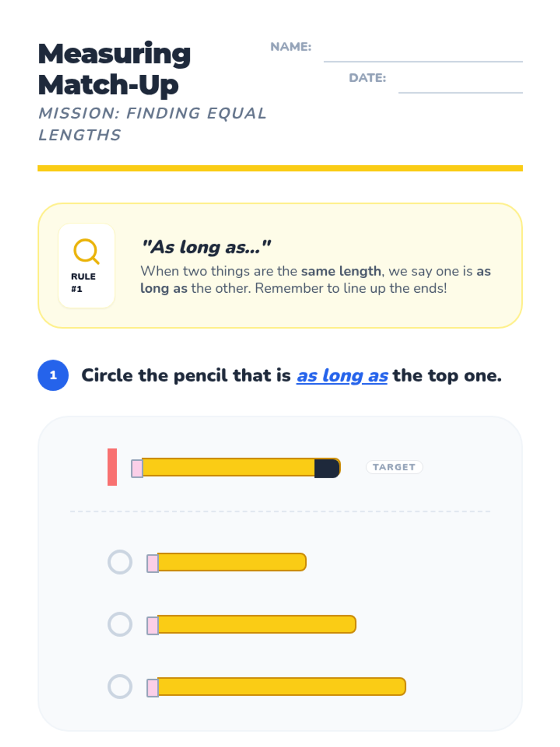Click the target pencil's dark tip

pyautogui.click(x=327, y=468)
